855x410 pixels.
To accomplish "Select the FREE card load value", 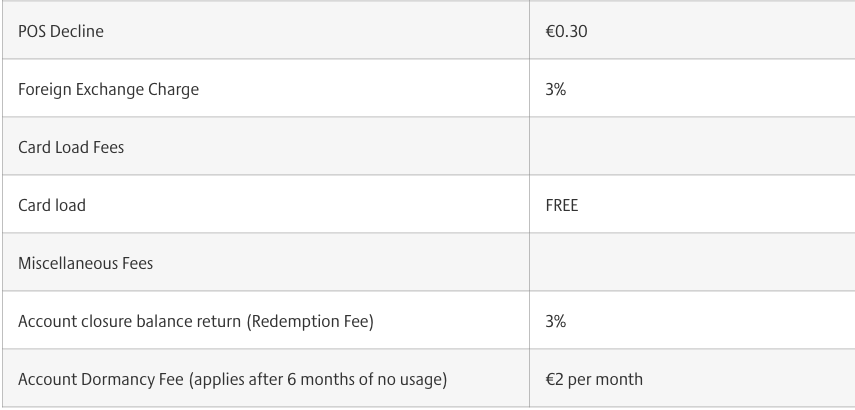I will tap(562, 206).
